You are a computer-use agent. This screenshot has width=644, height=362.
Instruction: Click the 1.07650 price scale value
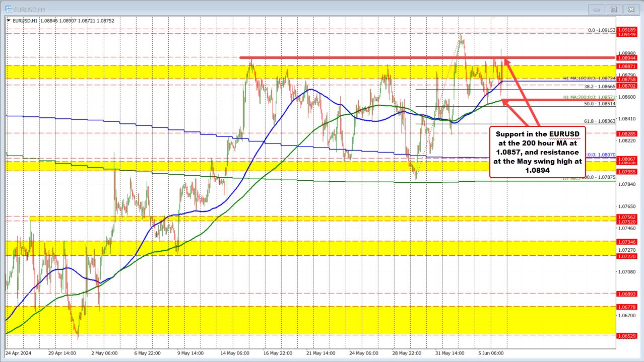point(627,206)
